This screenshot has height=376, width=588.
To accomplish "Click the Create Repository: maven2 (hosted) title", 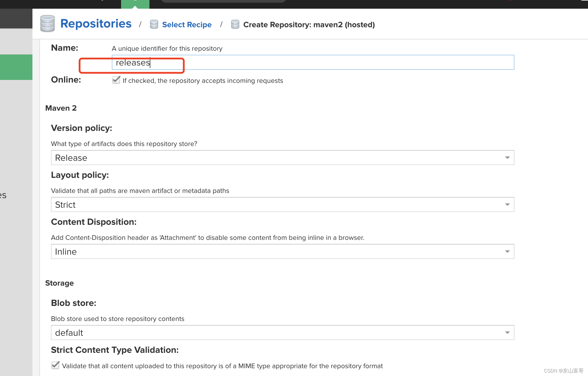I will tap(309, 25).
